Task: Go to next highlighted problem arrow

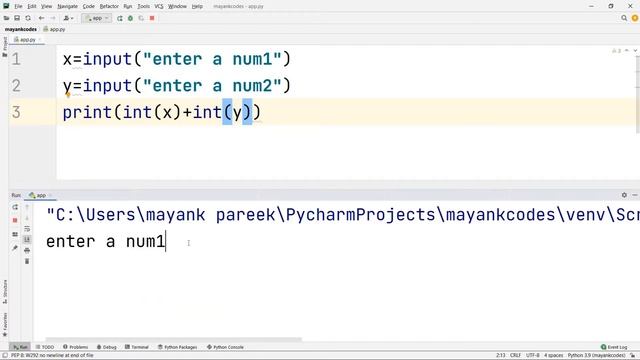Action: tap(635, 51)
